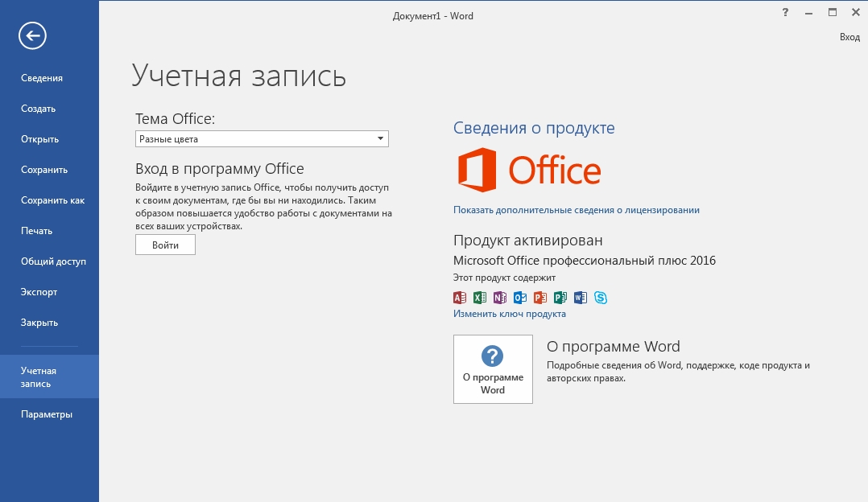Click the Продукт активирован text
868x502 pixels.
[528, 241]
